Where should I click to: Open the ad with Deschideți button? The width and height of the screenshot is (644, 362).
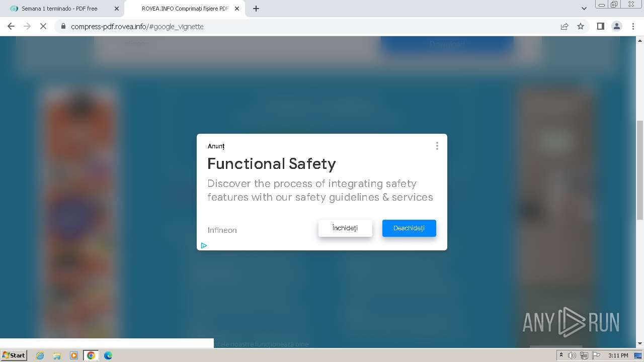[409, 228]
